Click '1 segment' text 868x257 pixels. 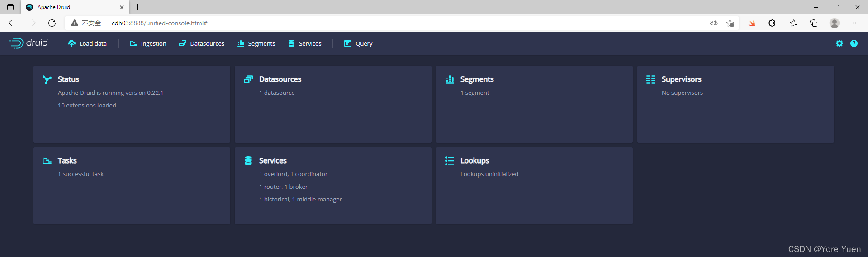[x=474, y=93]
